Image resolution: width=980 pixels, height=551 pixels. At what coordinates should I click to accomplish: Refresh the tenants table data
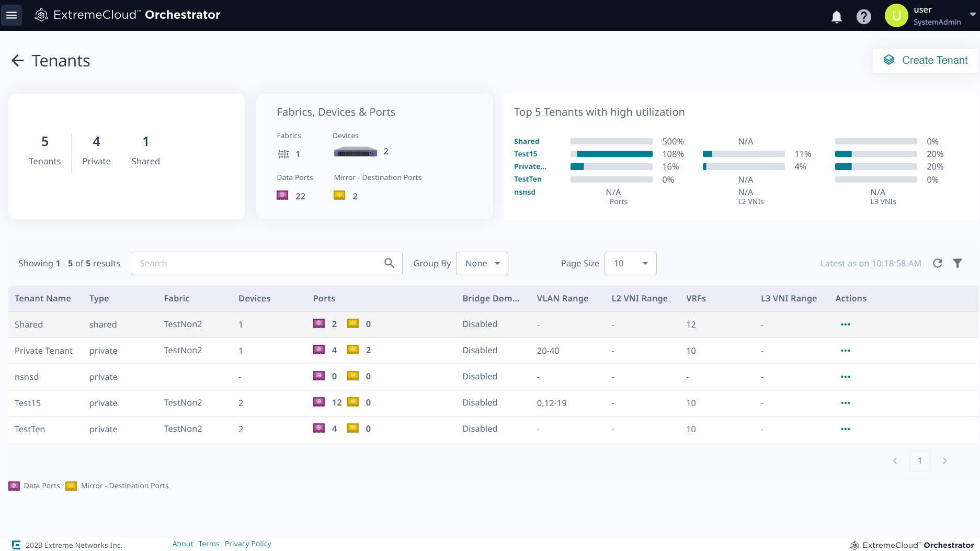click(x=938, y=263)
